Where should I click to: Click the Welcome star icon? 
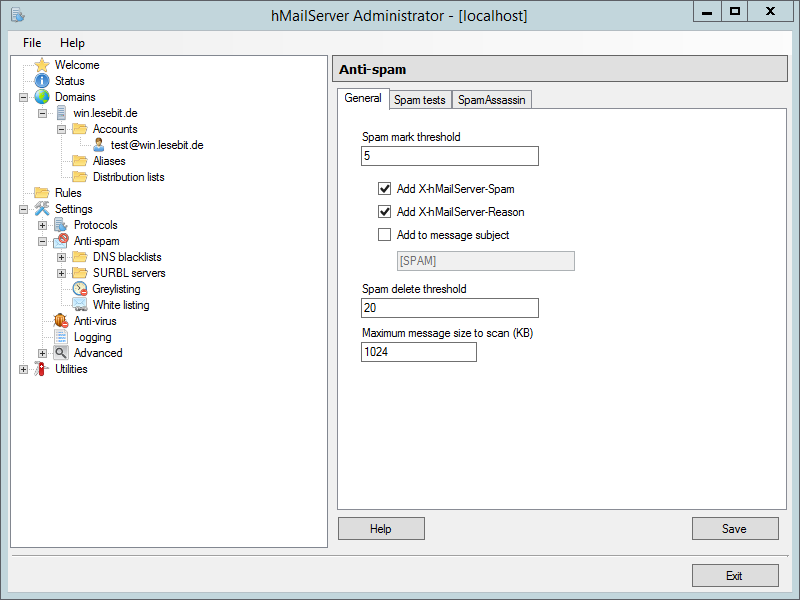42,65
